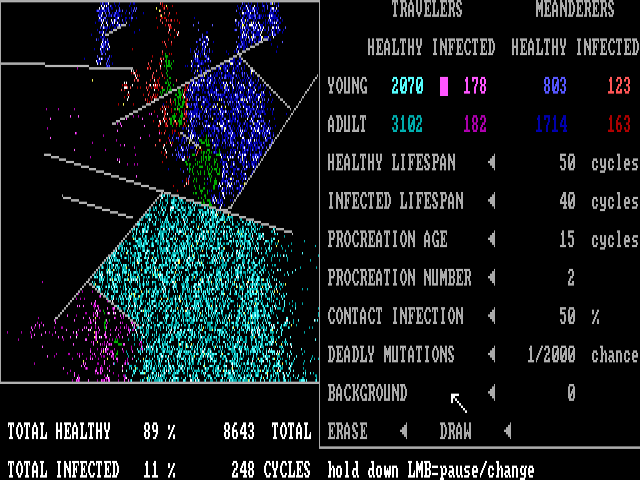The height and width of the screenshot is (480, 640).
Task: Click the arrow right of DRAW
Action: coord(507,432)
